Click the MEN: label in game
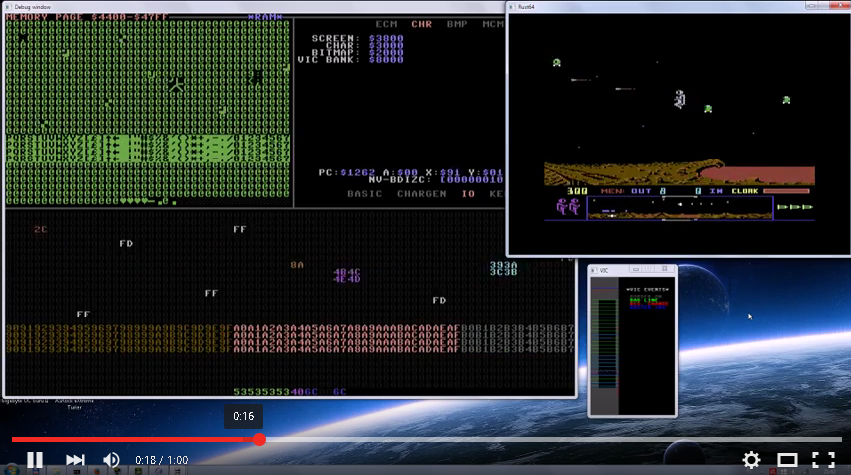Screen dimensions: 851x475 pyautogui.click(x=612, y=191)
